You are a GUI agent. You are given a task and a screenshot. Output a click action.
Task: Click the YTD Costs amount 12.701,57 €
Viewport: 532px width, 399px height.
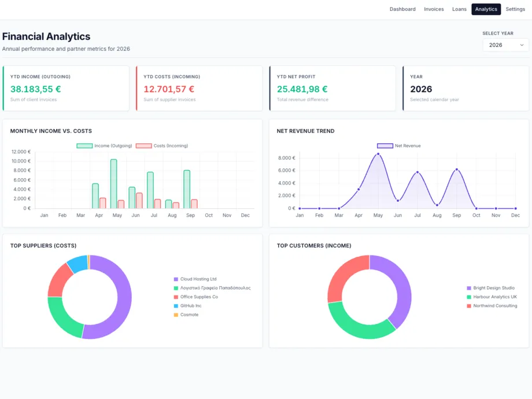169,89
